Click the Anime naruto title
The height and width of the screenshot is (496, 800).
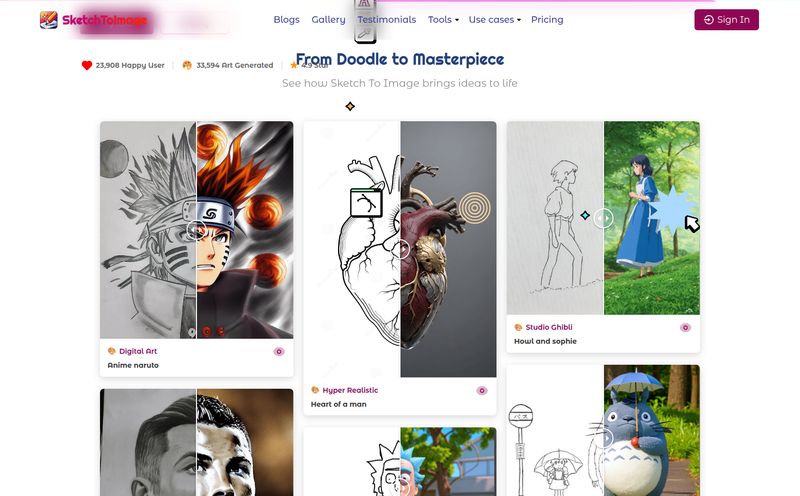(x=133, y=365)
